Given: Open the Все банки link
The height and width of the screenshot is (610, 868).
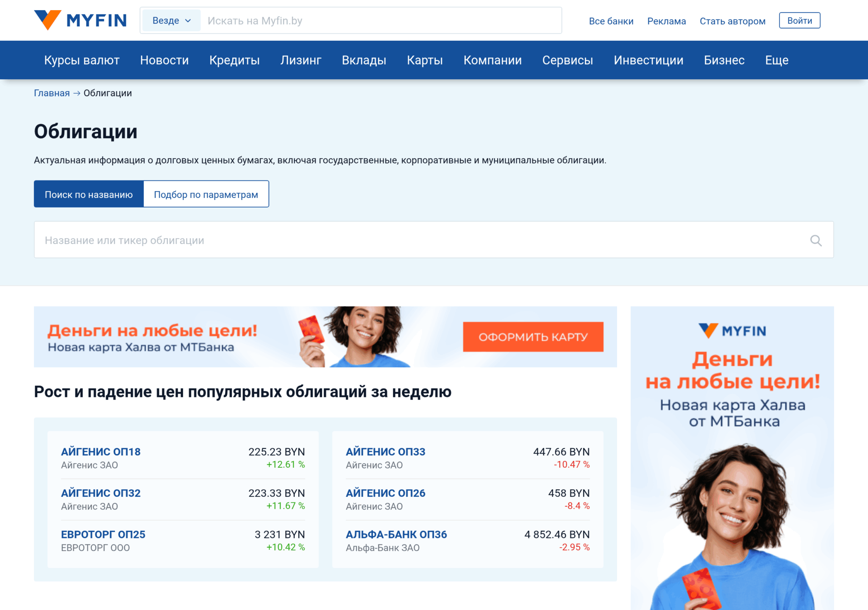Looking at the screenshot, I should 611,21.
